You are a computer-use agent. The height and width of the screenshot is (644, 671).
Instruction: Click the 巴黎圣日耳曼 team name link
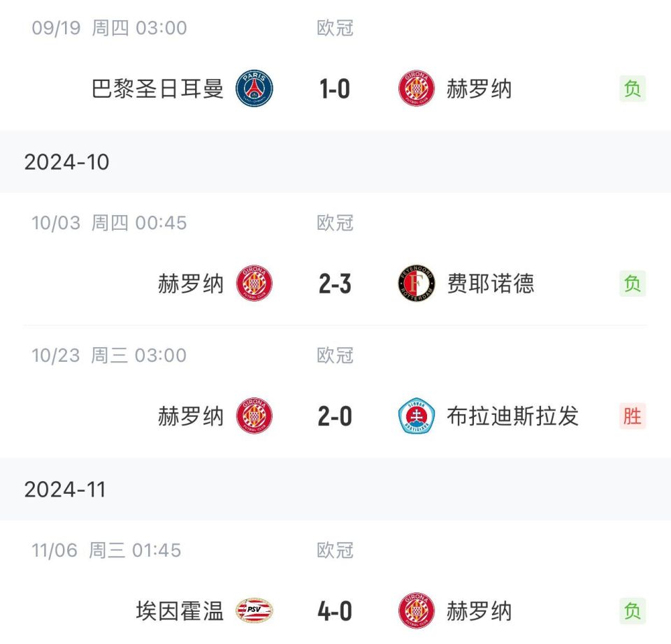157,89
